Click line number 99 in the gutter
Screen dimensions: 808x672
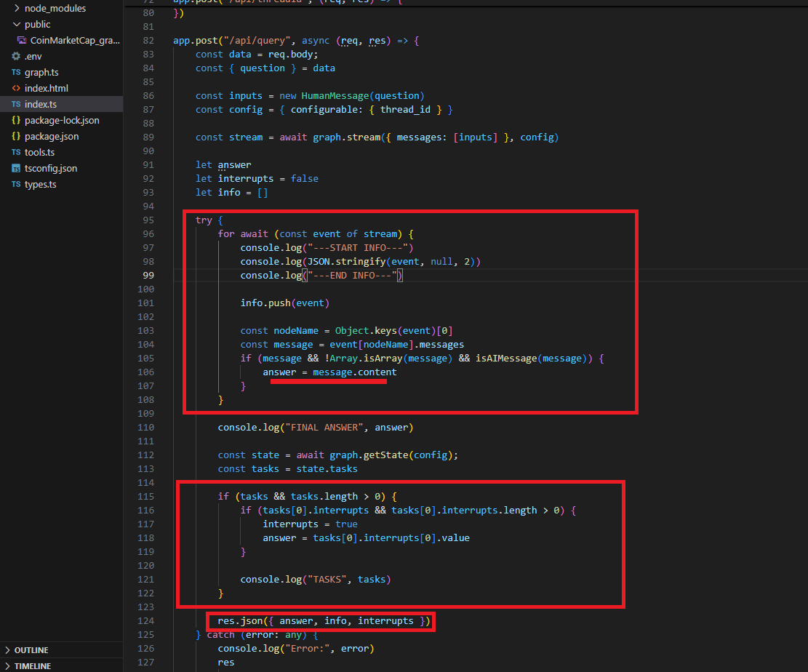[148, 275]
